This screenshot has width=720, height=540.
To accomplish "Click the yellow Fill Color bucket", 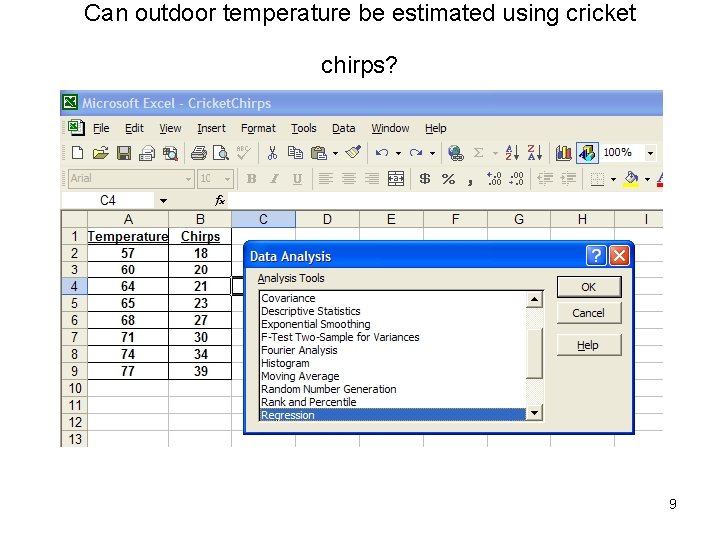I will pos(631,179).
